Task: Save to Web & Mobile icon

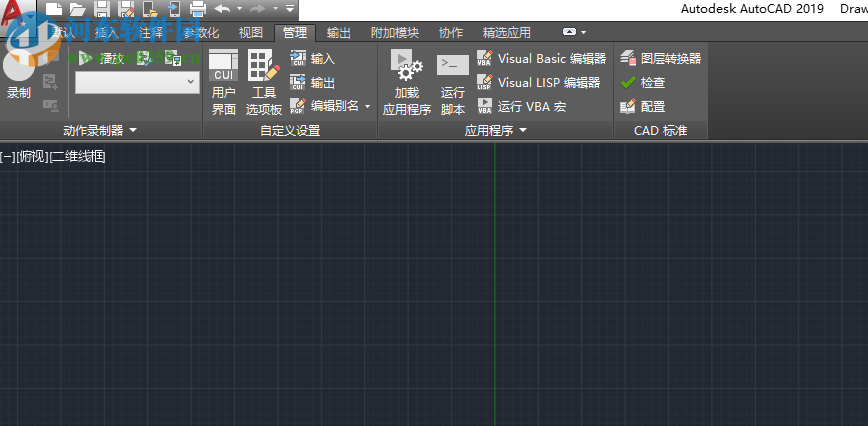Action: click(x=174, y=8)
